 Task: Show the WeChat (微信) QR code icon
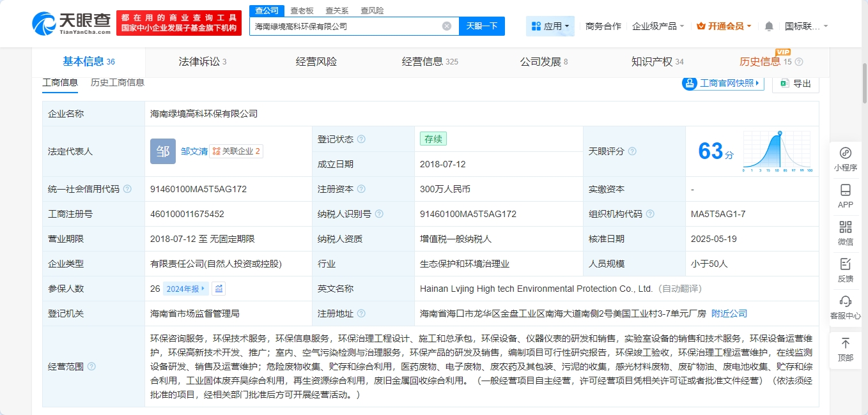click(845, 233)
